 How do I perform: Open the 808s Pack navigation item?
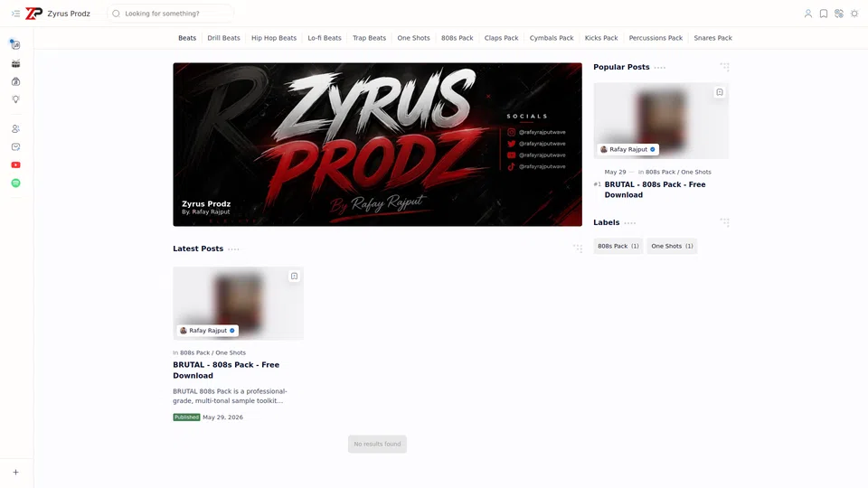pyautogui.click(x=458, y=38)
